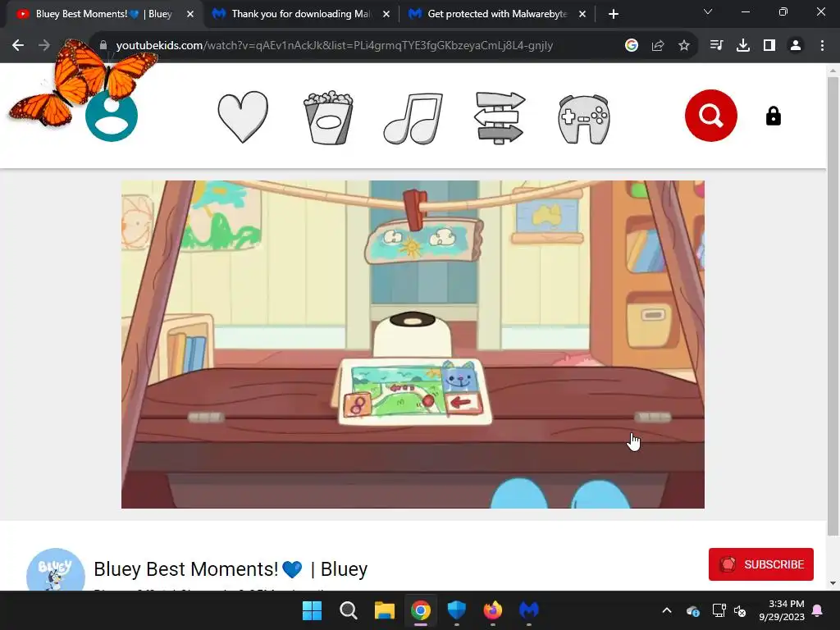Share this page via share icon

coord(658,46)
